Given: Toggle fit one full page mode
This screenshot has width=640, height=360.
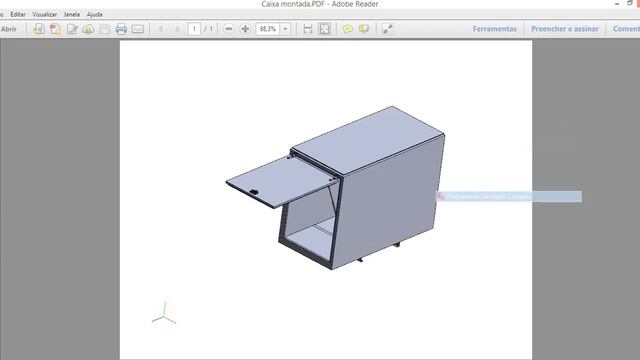Looking at the screenshot, I should pyautogui.click(x=324, y=29).
